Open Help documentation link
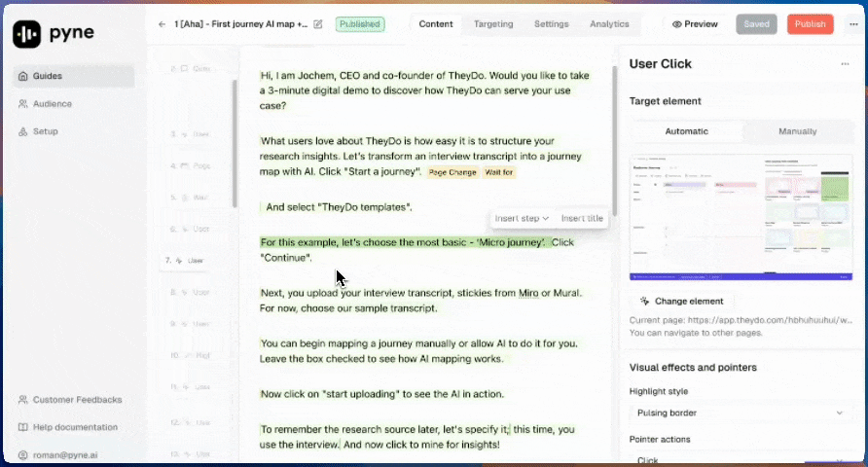Viewport: 868px width, 467px height. point(75,427)
